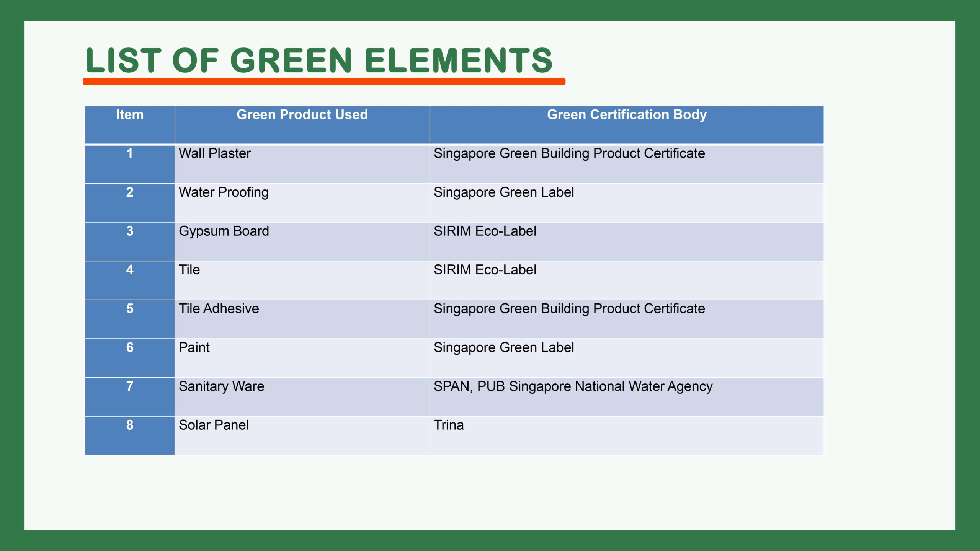Click SIRIM Eco-Label in Gypsum Board row

[x=485, y=231]
